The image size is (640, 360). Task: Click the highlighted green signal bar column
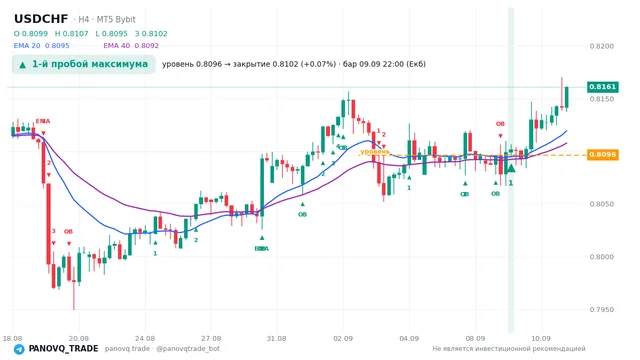pos(511,170)
